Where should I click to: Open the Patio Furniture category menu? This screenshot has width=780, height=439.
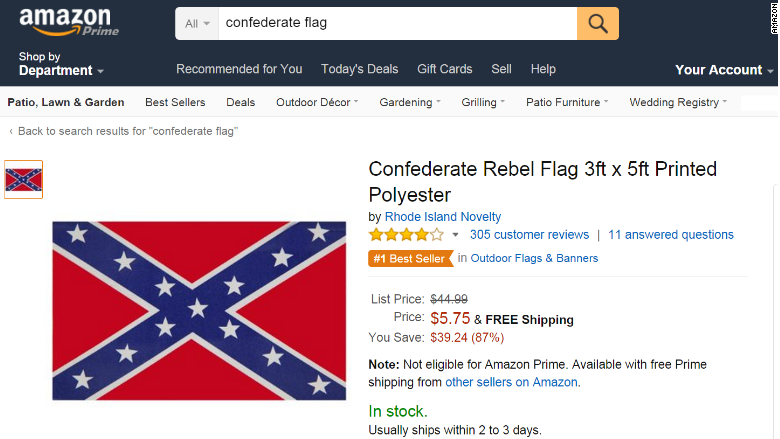(567, 102)
